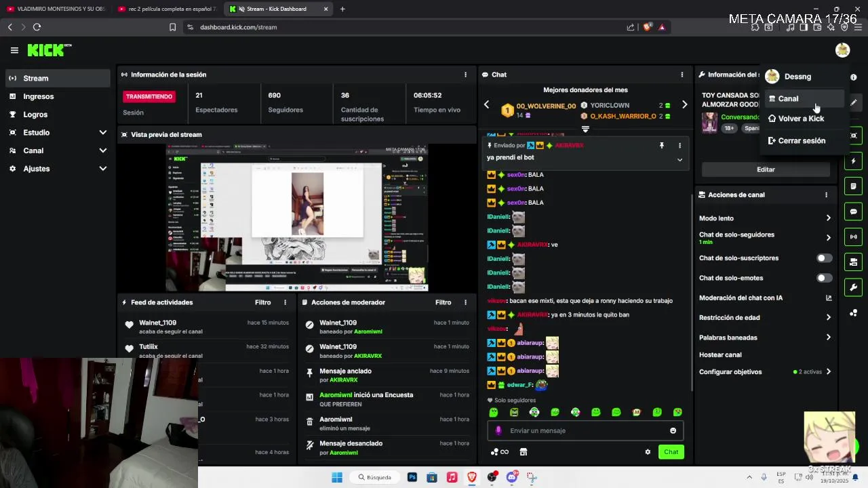This screenshot has width=868, height=488.
Task: Click the document icon in the right sidebar
Action: point(854,186)
